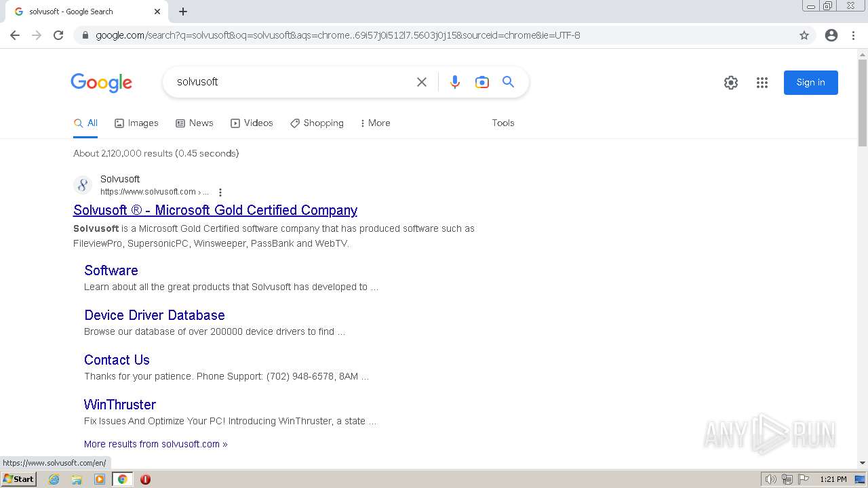This screenshot has height=488, width=868.
Task: Open Solvusoft Microsoft Gold Certified Company result
Action: point(215,210)
